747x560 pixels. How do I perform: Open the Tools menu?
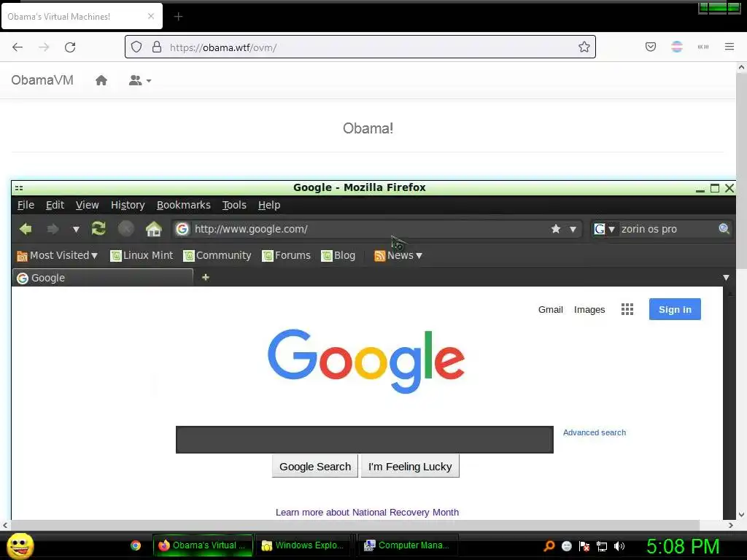point(234,205)
